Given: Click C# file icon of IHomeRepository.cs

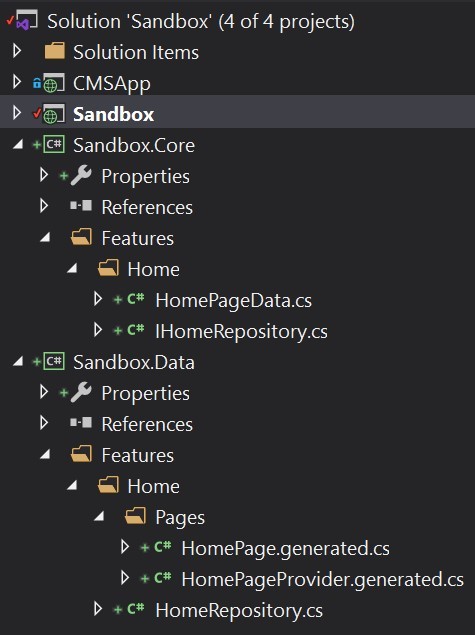Looking at the screenshot, I should pos(136,330).
